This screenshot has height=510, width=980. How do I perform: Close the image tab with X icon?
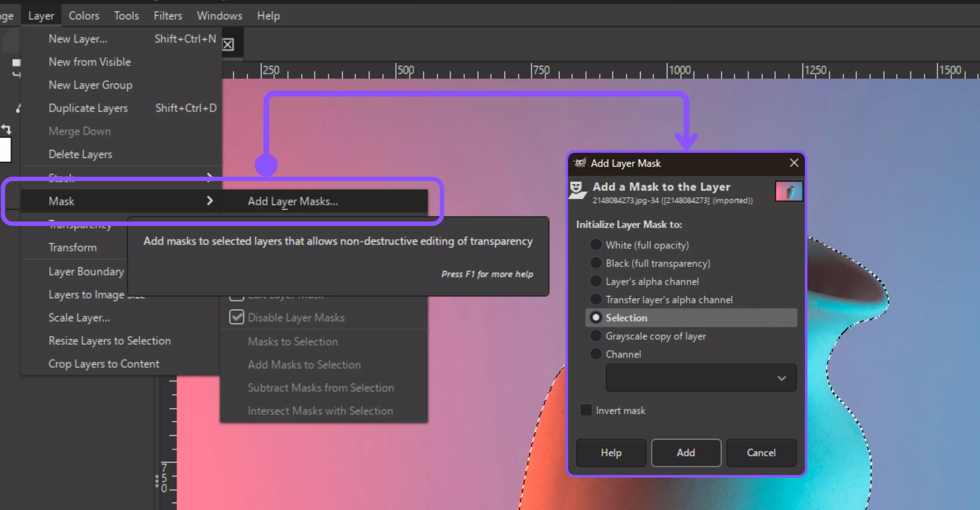[228, 45]
